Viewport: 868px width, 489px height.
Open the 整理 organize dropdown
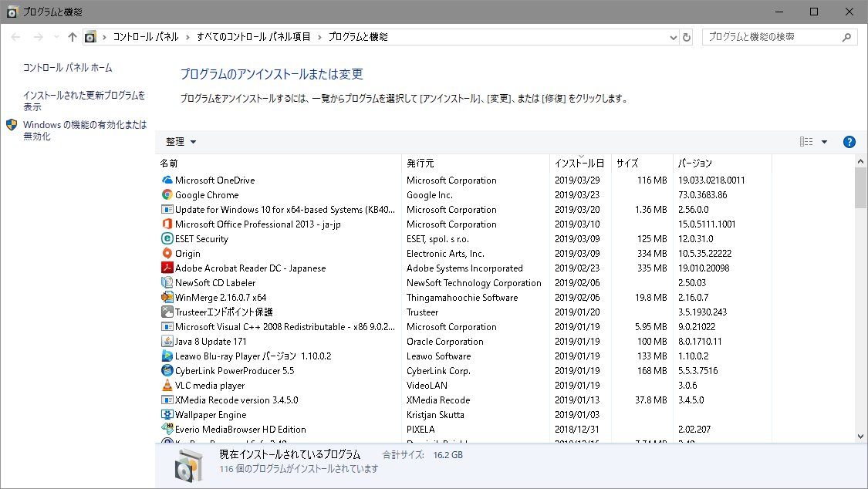coord(181,142)
